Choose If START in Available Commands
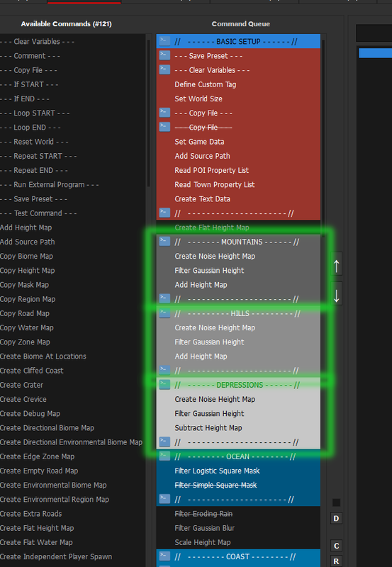Screen dimensions: 392x567 (x=72, y=84)
